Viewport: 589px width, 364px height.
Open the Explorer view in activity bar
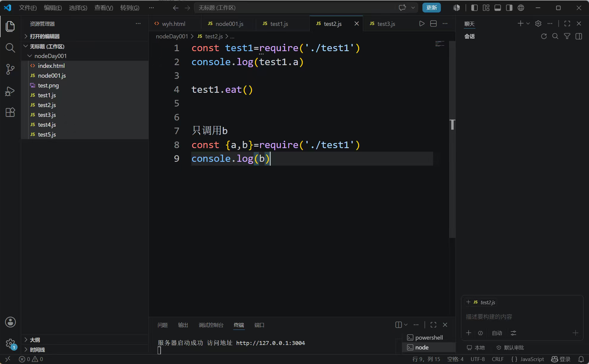(10, 26)
